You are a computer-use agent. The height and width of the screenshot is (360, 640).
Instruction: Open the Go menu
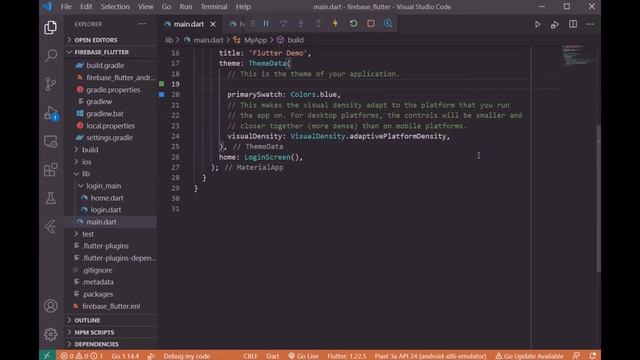[166, 7]
